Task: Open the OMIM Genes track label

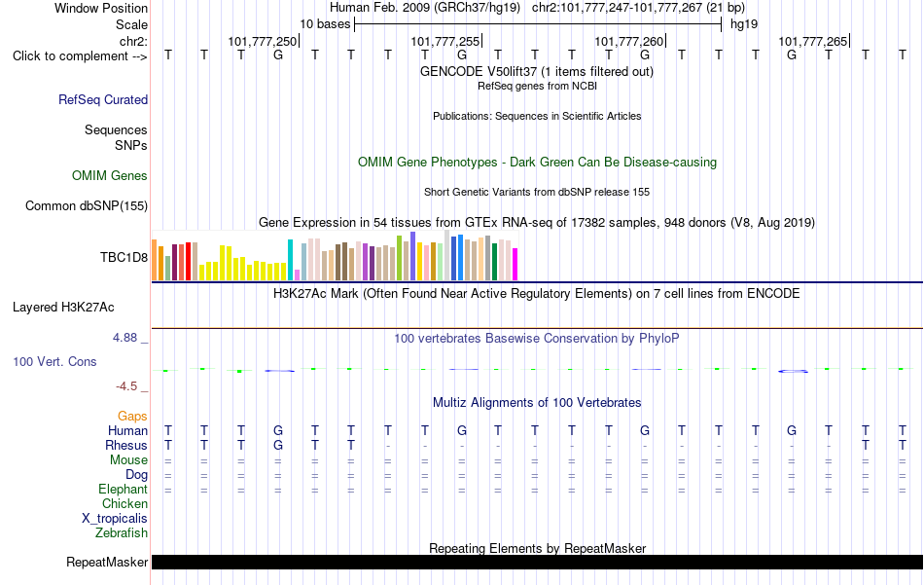Action: 109,176
